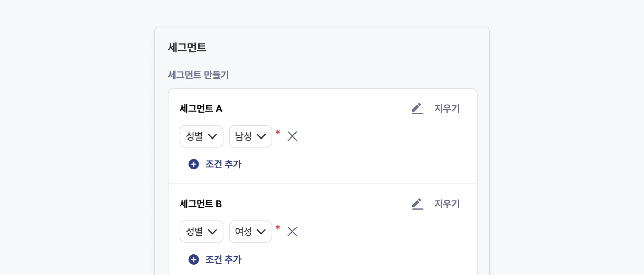The height and width of the screenshot is (275, 644).
Task: Remove the 성별 condition in 세그먼트 B with X
Action: point(292,232)
